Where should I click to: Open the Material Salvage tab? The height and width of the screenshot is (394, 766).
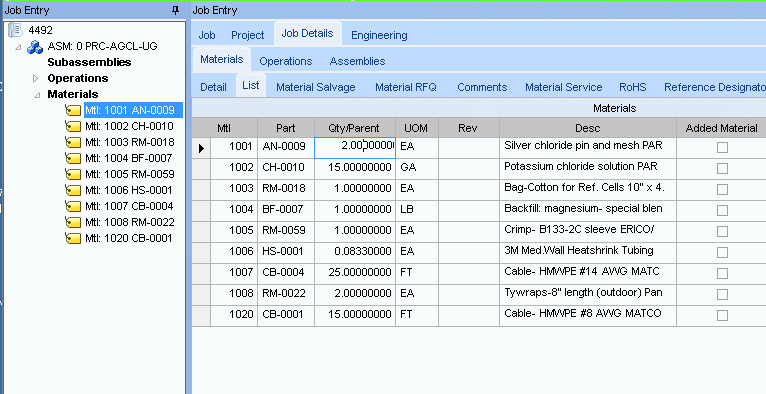point(316,87)
